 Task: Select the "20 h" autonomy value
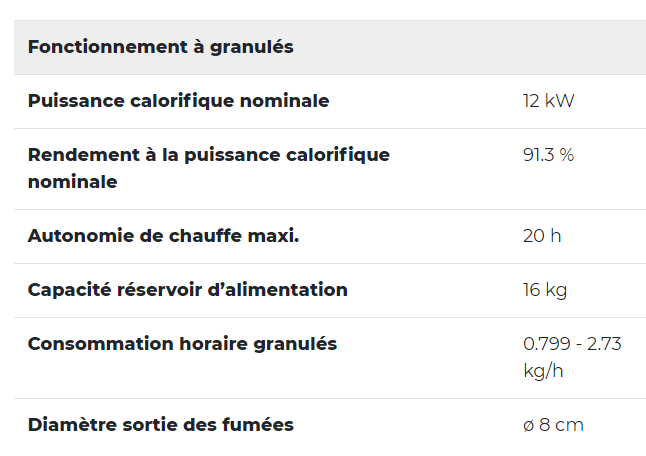tap(542, 236)
